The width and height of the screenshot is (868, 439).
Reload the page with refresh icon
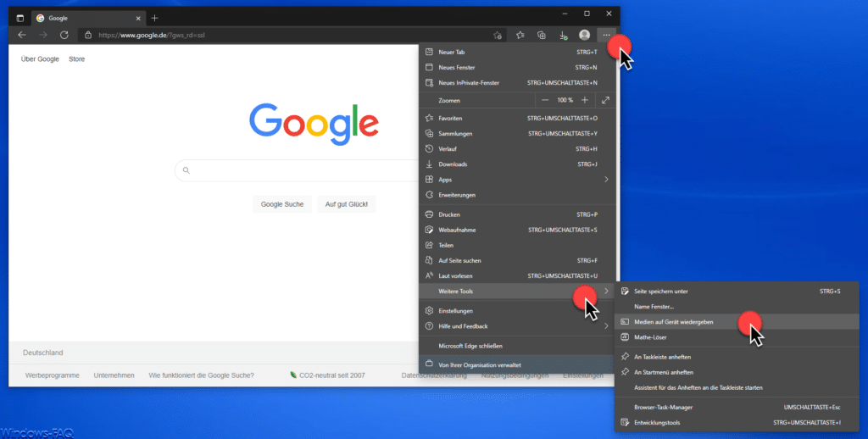click(x=64, y=35)
